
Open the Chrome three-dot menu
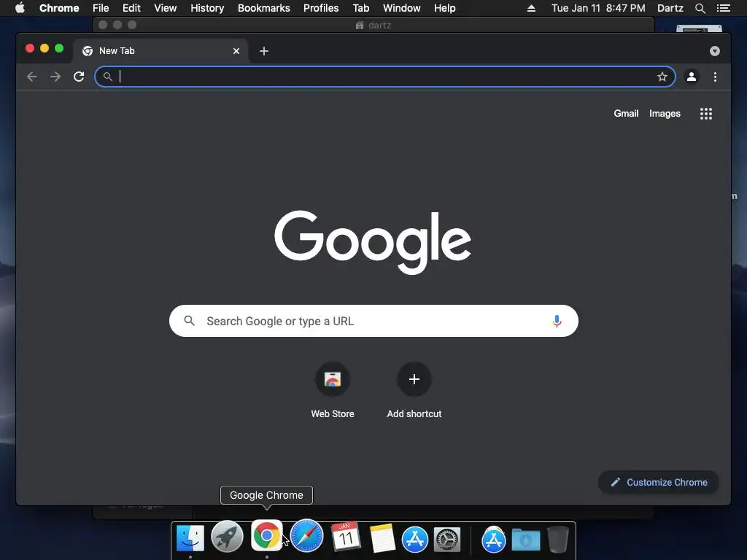coord(715,77)
